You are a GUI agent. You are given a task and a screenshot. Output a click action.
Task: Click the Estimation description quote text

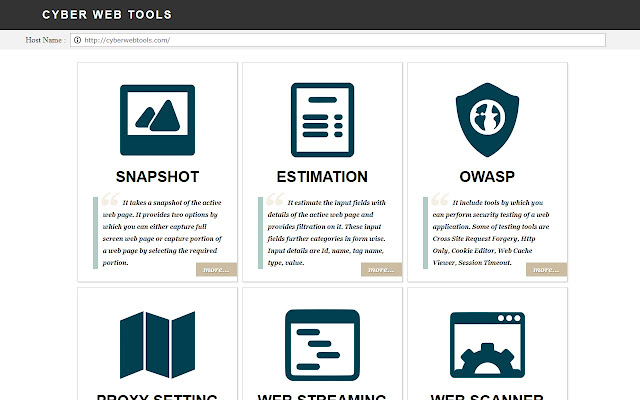pos(327,232)
